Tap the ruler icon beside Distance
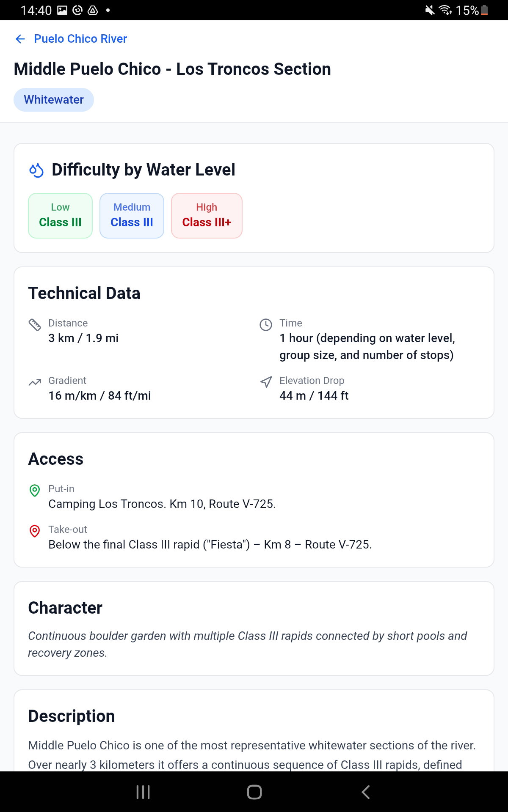Screen dimensions: 508x812 [35, 325]
